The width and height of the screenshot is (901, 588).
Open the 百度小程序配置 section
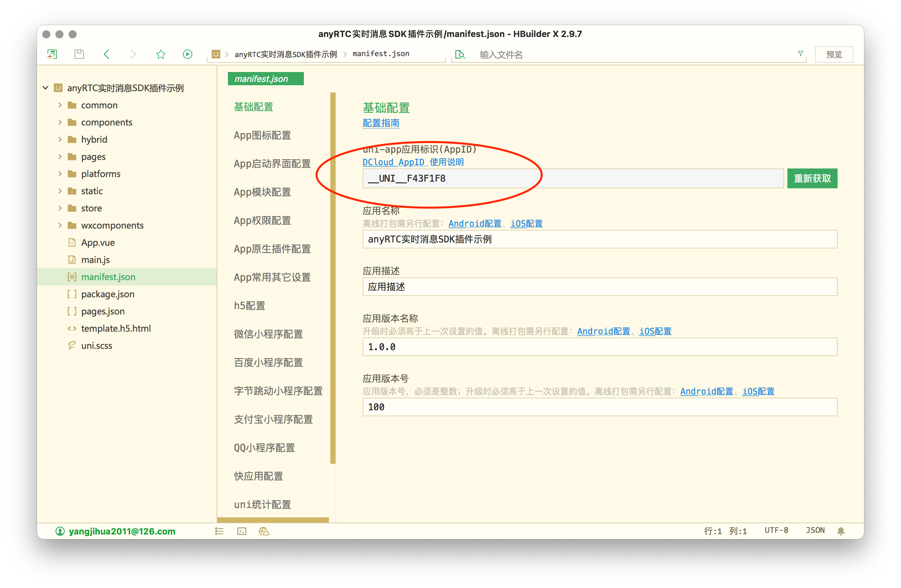click(x=268, y=363)
